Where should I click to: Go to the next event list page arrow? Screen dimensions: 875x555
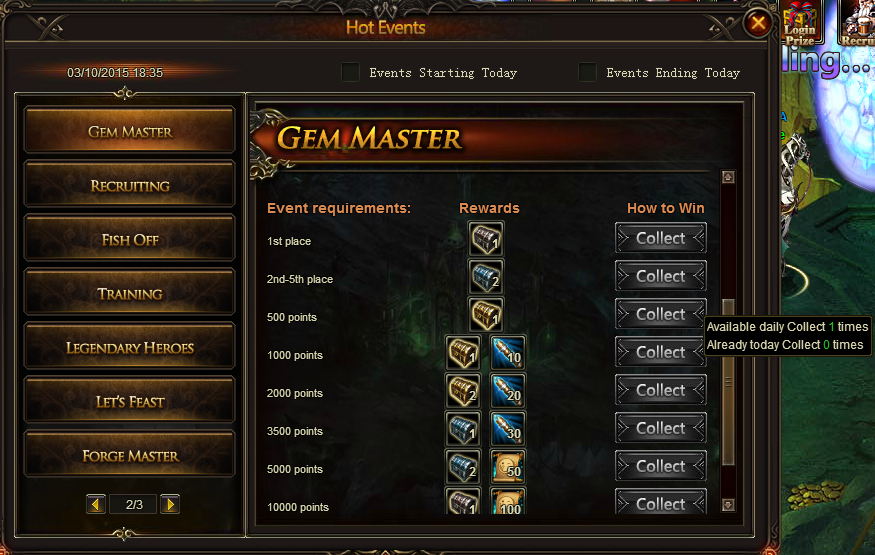coord(170,505)
